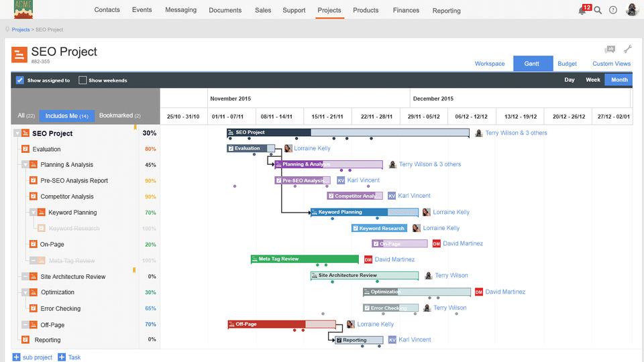Switch to the Budget tab
The height and width of the screenshot is (362, 644).
click(567, 64)
